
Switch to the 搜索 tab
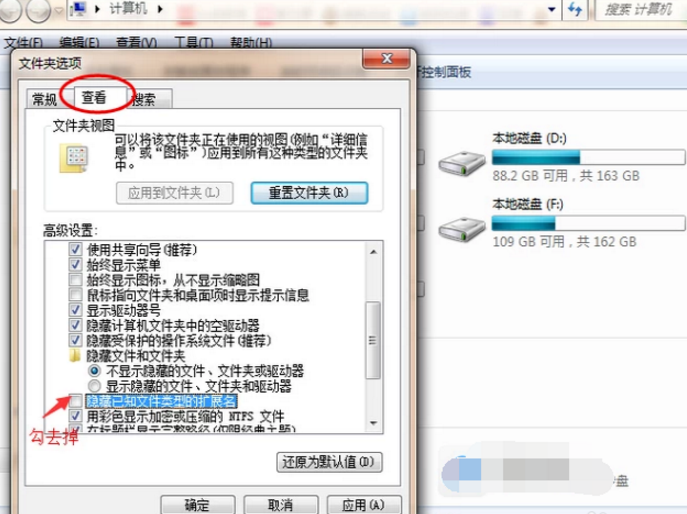145,100
